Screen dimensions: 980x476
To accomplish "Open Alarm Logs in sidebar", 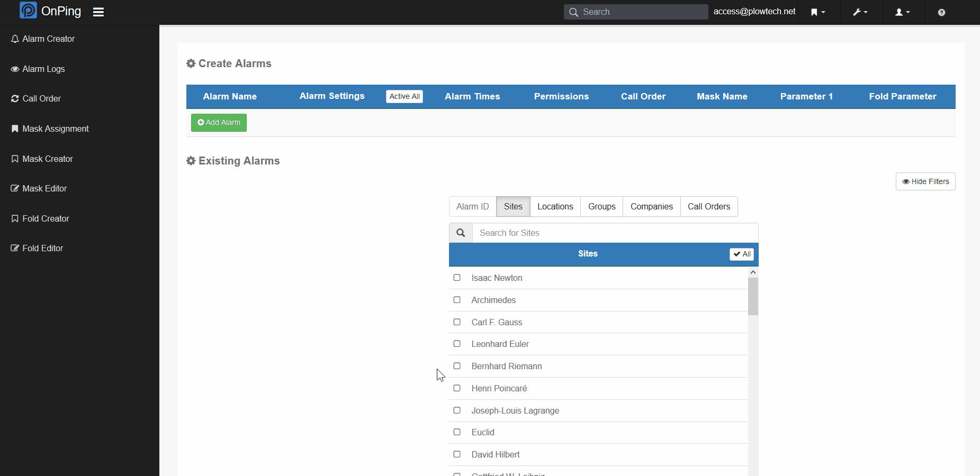I will coord(43,69).
